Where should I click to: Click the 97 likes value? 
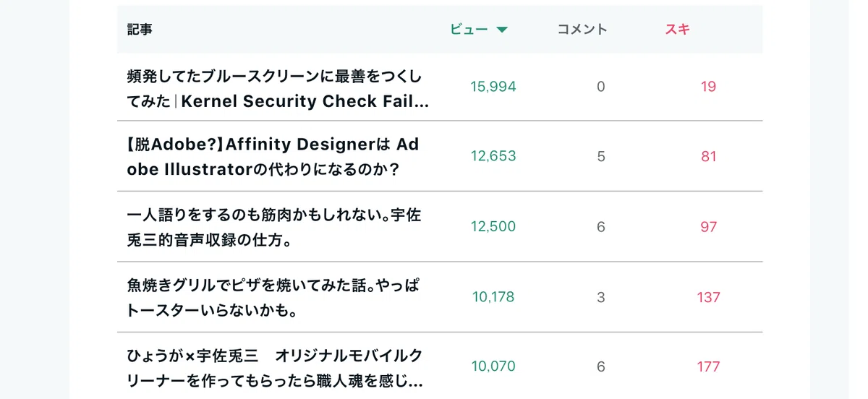(x=708, y=227)
